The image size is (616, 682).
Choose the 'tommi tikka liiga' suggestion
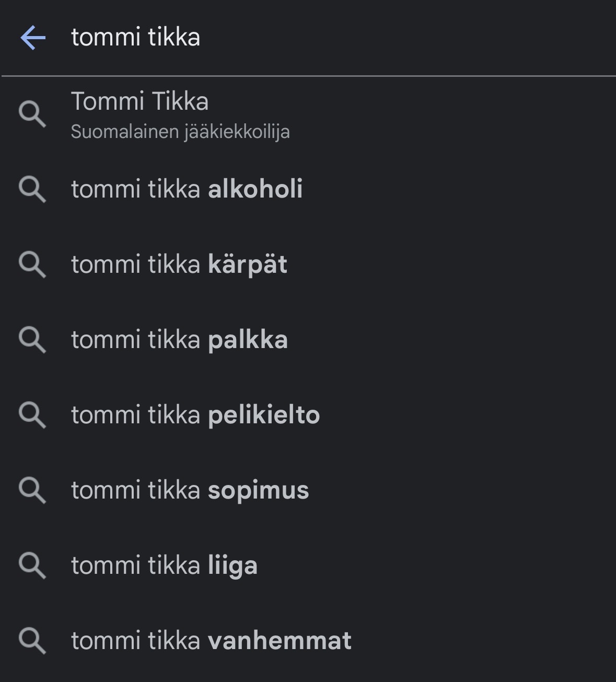pyautogui.click(x=164, y=565)
